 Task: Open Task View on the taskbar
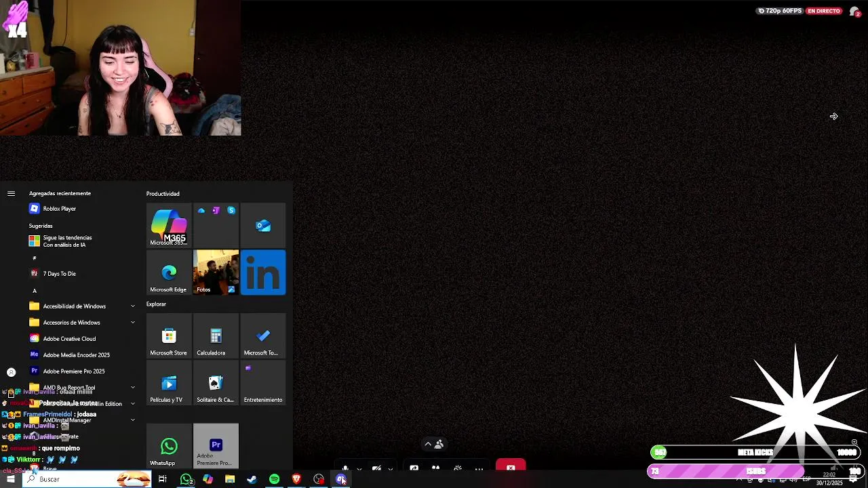click(163, 479)
